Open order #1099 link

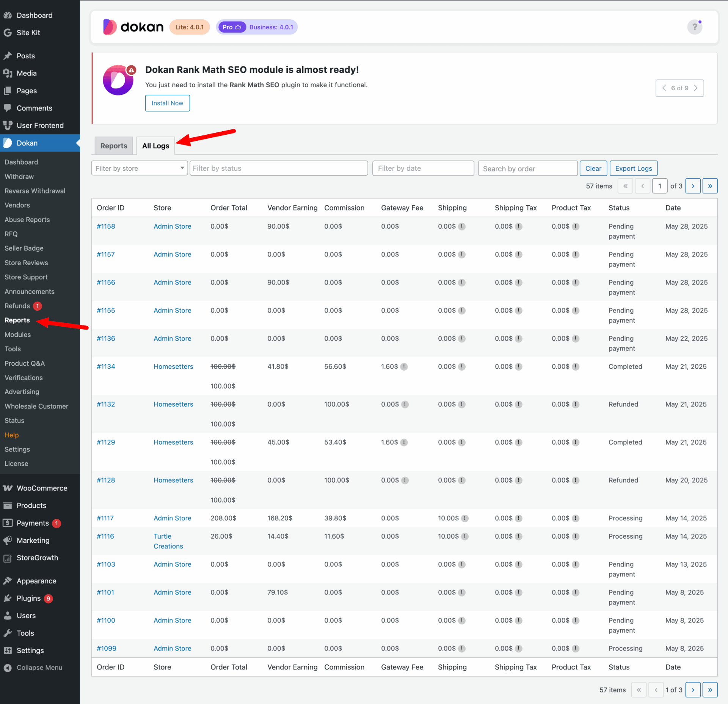pos(107,649)
